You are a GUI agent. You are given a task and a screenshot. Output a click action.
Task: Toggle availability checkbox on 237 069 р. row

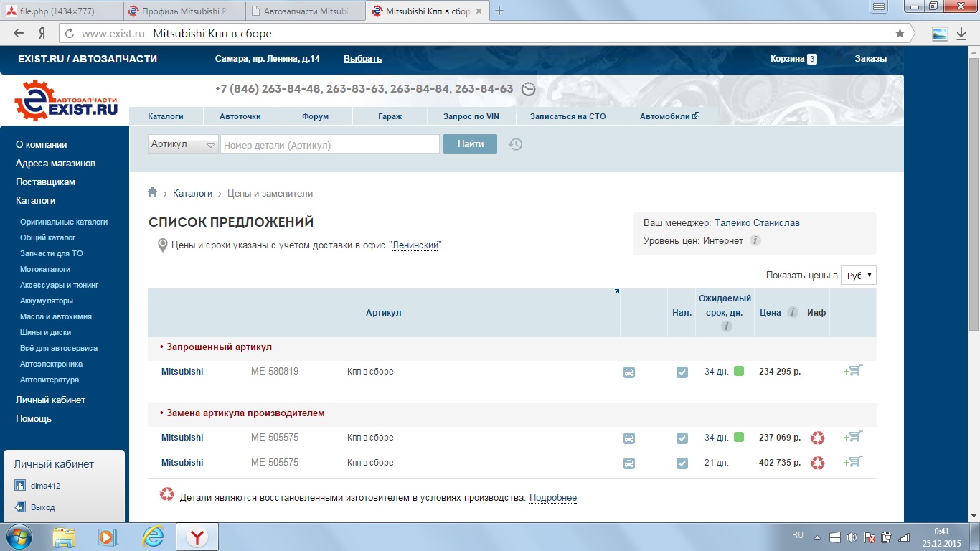(x=682, y=438)
